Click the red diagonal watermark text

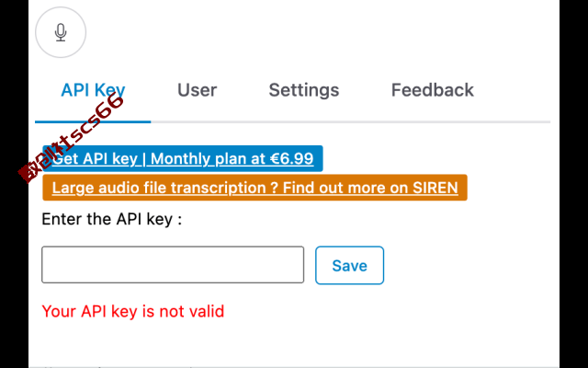pos(71,138)
